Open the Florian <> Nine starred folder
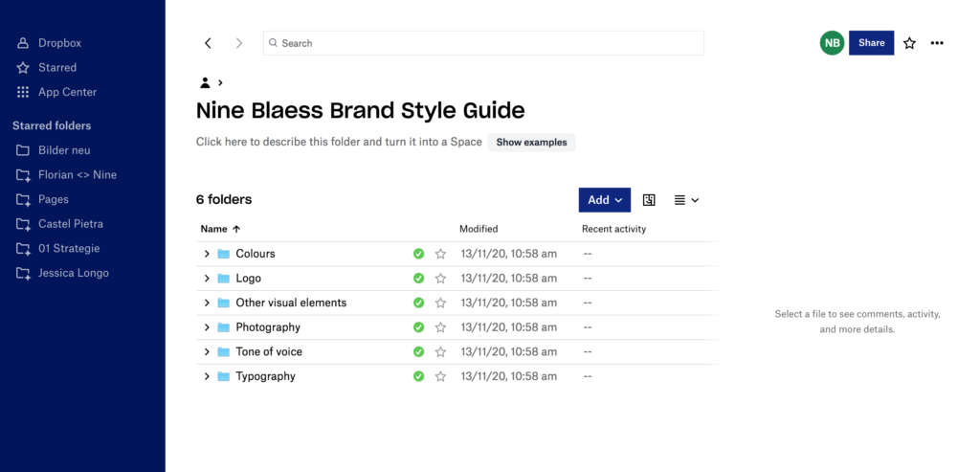 point(66,174)
